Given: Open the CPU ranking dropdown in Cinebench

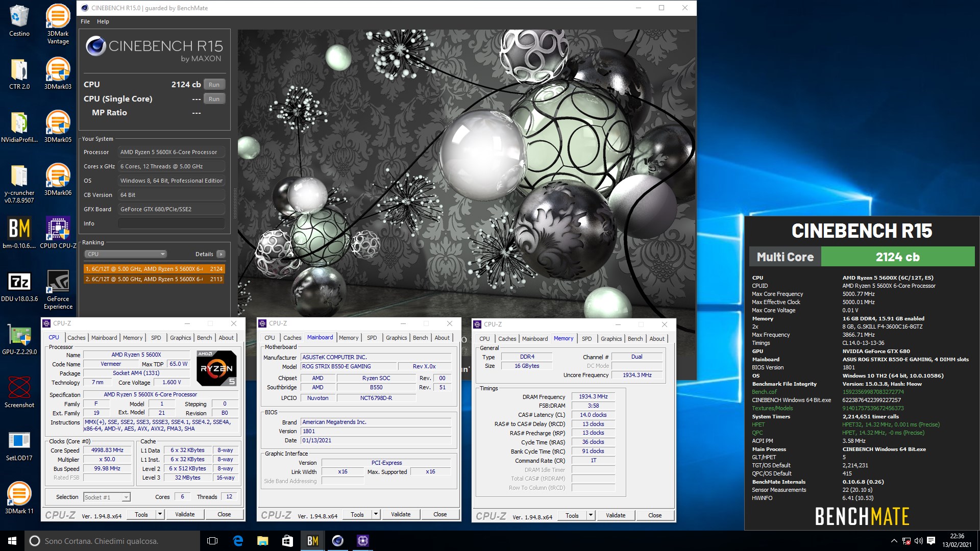Looking at the screenshot, I should click(125, 254).
